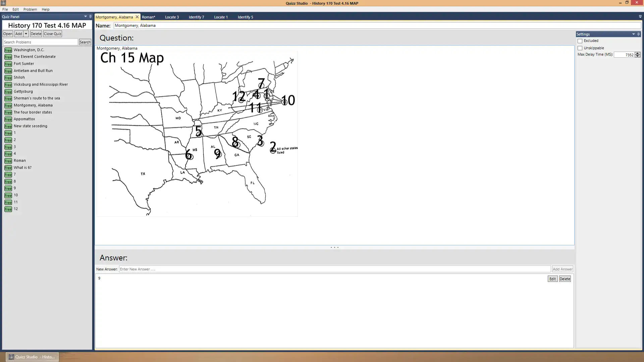Click the Delete button for answer 9
This screenshot has width=644, height=362.
coord(565,279)
